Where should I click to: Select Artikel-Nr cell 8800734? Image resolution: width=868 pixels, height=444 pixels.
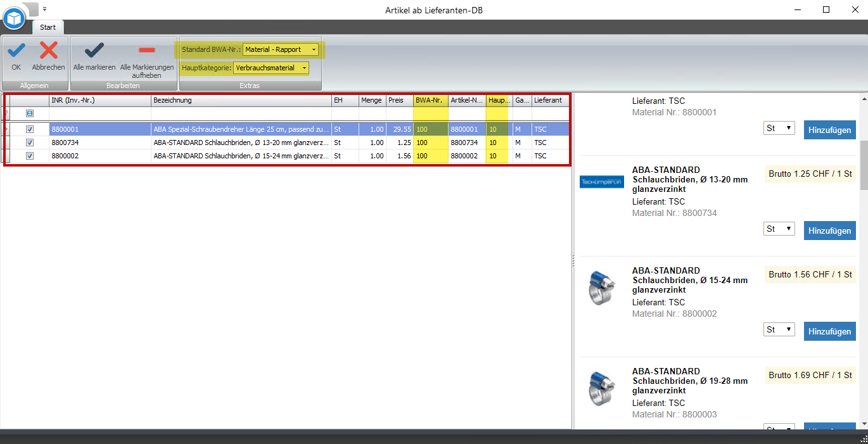[467, 143]
